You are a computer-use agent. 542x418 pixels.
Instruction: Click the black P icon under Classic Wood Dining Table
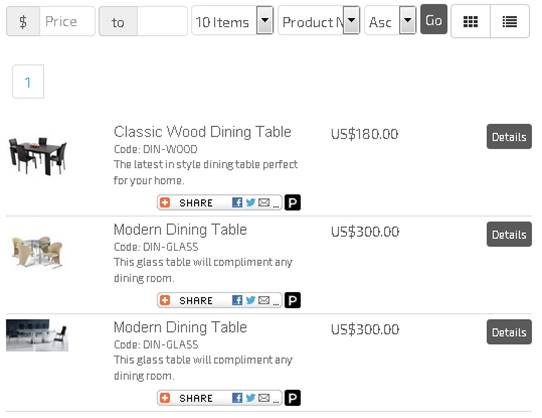(292, 203)
